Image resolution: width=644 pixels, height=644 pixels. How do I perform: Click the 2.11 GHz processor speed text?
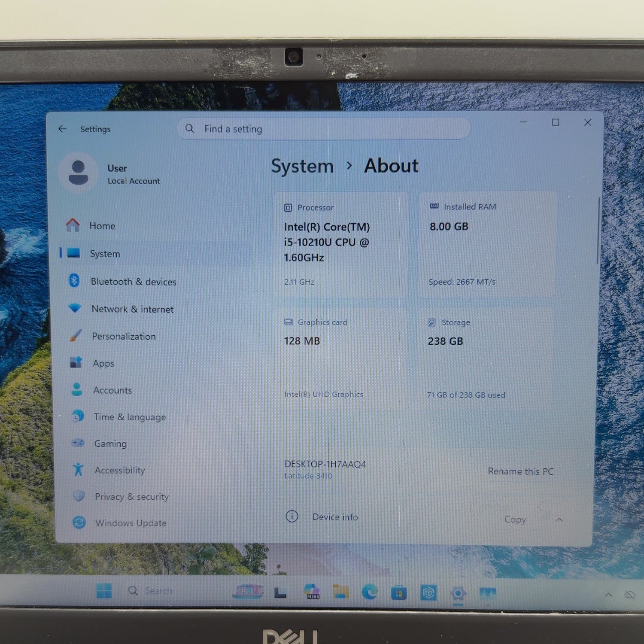(299, 282)
